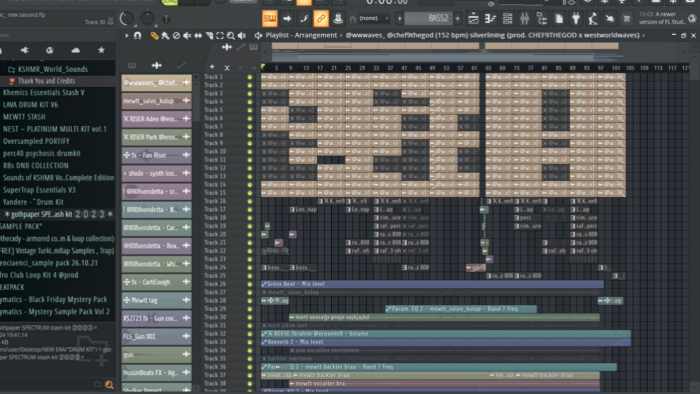Mute Track 37 using its green light
Image resolution: width=700 pixels, height=394 pixels.
click(250, 375)
